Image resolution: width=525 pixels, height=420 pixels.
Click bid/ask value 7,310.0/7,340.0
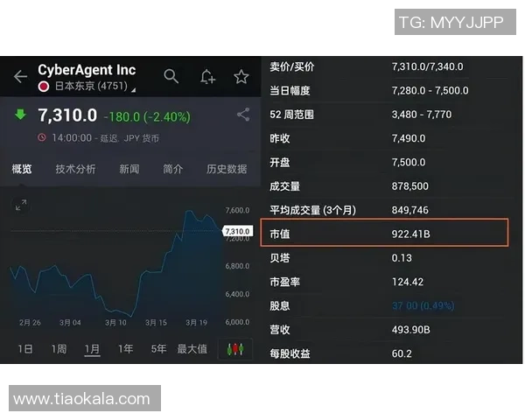[x=428, y=66]
